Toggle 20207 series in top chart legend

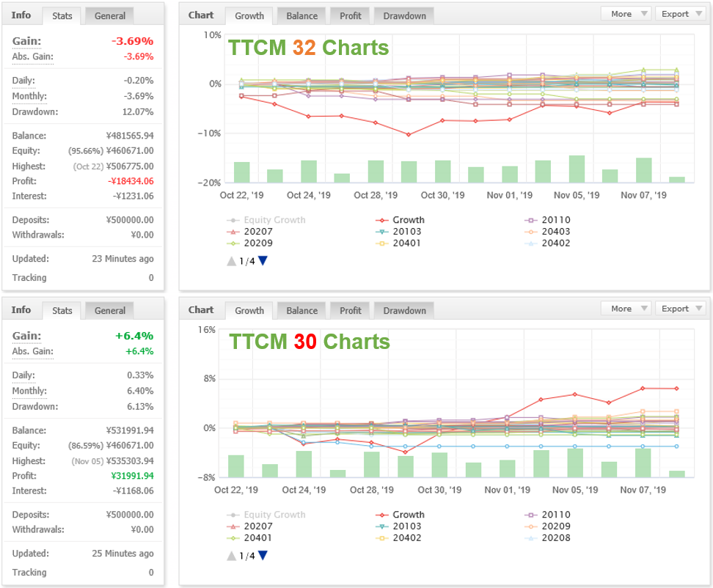[249, 231]
